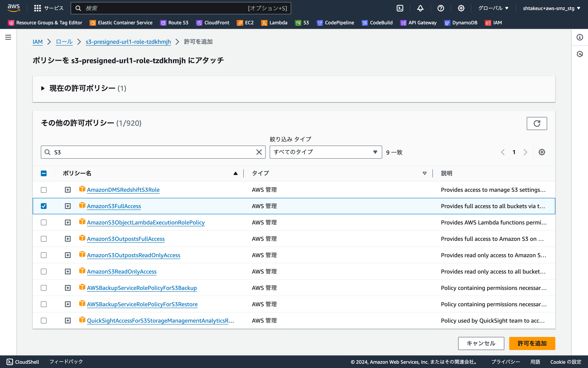Open DynamoDB shortcut
The width and height of the screenshot is (588, 368).
461,23
